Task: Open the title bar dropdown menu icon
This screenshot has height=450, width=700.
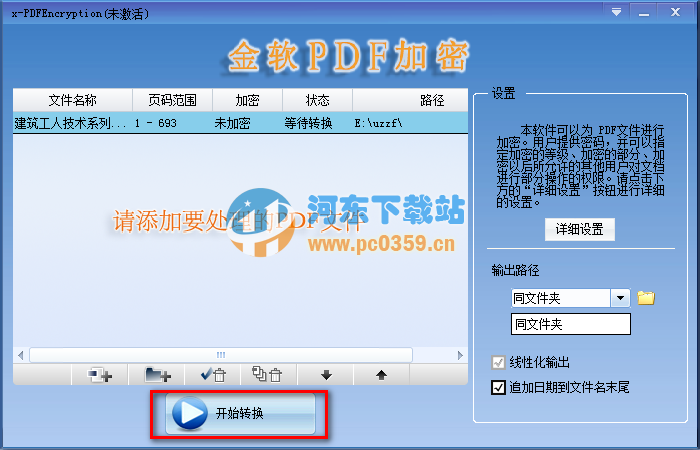Action: tap(617, 12)
